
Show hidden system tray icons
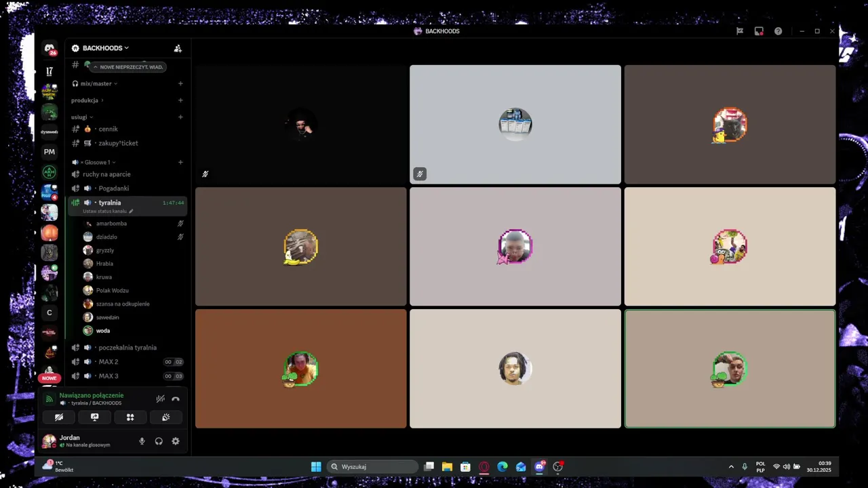pos(731,466)
